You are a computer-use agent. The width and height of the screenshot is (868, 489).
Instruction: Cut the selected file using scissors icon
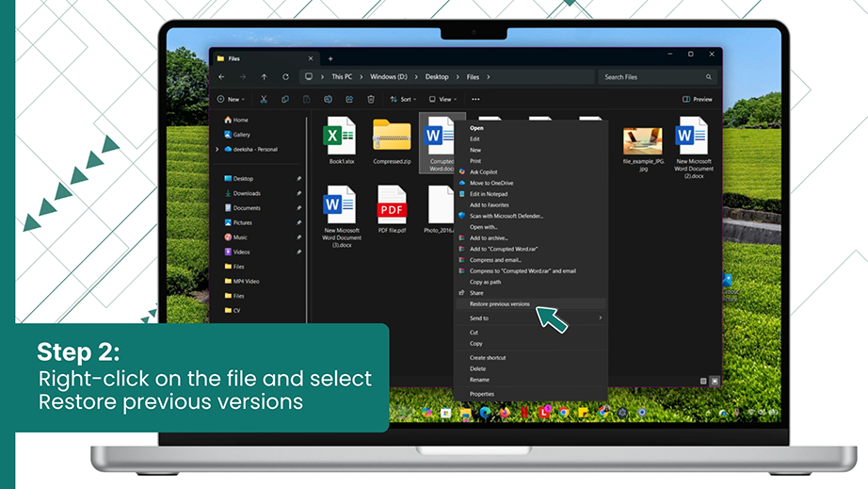click(264, 99)
